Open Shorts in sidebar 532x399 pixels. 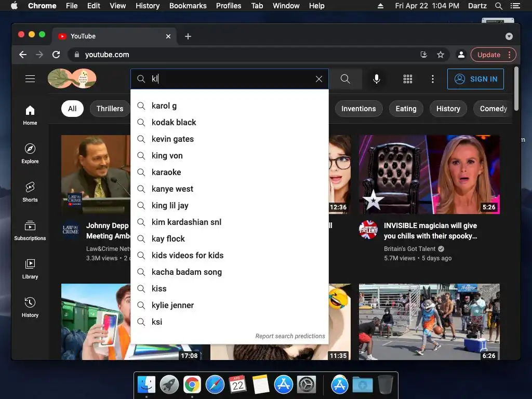tap(30, 192)
